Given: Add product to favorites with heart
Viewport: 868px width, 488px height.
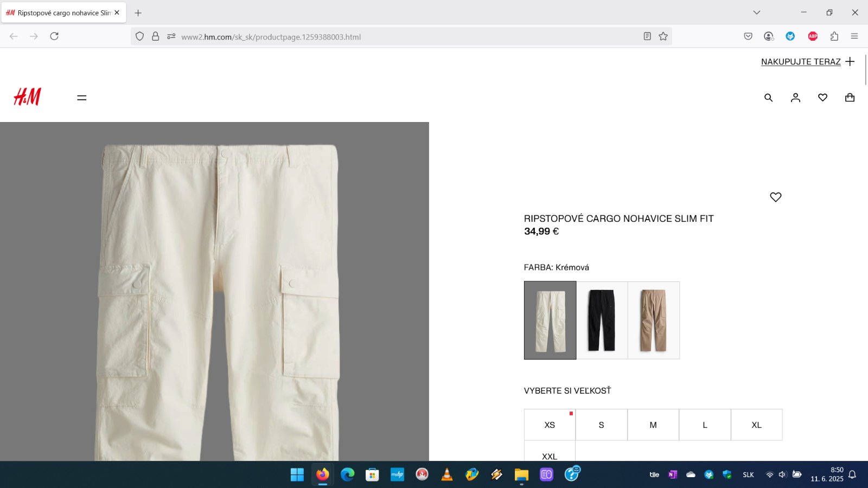Looking at the screenshot, I should [775, 197].
